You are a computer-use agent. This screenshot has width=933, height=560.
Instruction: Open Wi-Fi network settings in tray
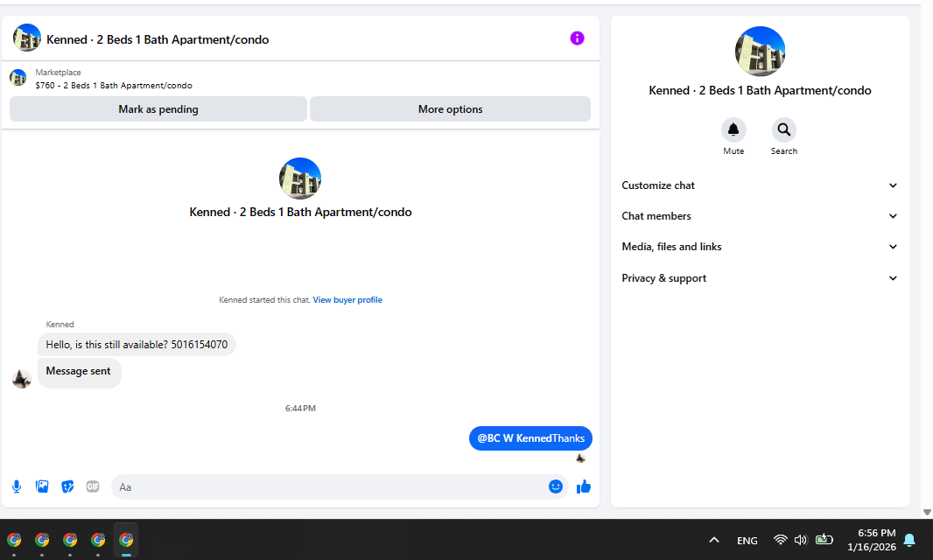(780, 540)
